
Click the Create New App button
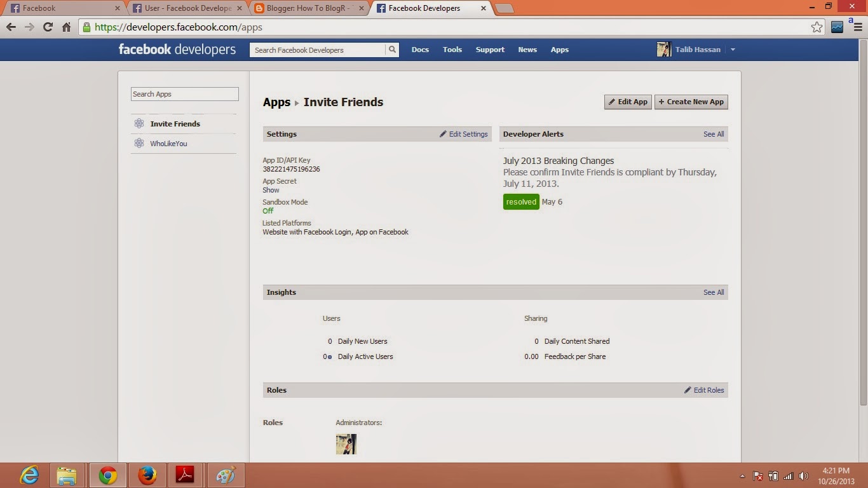click(x=691, y=102)
